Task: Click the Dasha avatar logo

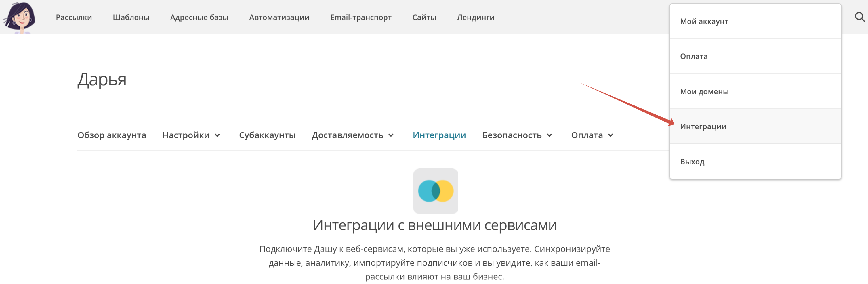Action: click(x=20, y=17)
